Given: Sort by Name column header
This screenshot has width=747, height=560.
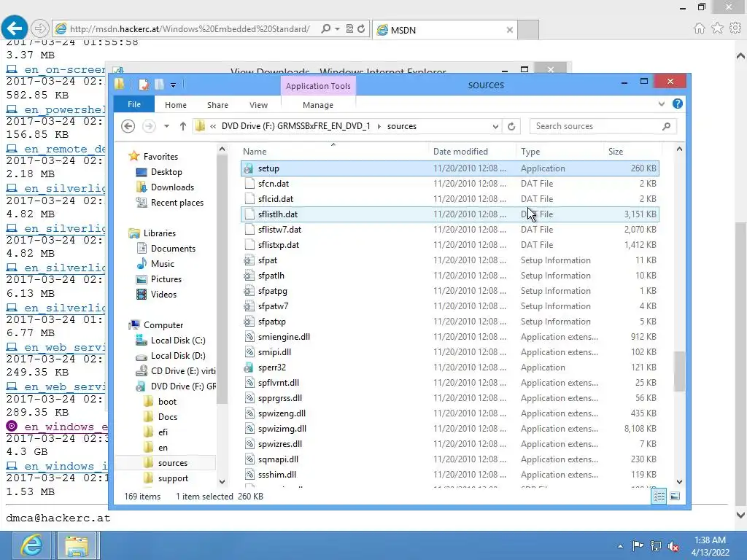Looking at the screenshot, I should click(333, 152).
